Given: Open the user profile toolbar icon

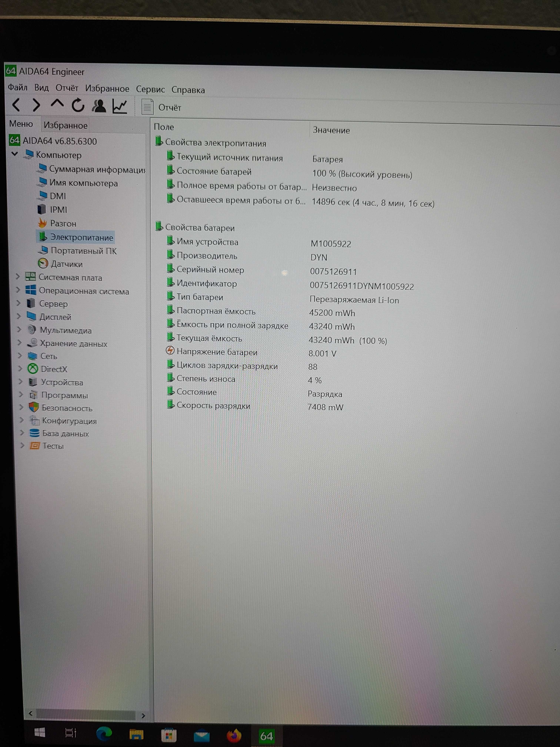Looking at the screenshot, I should click(x=99, y=106).
